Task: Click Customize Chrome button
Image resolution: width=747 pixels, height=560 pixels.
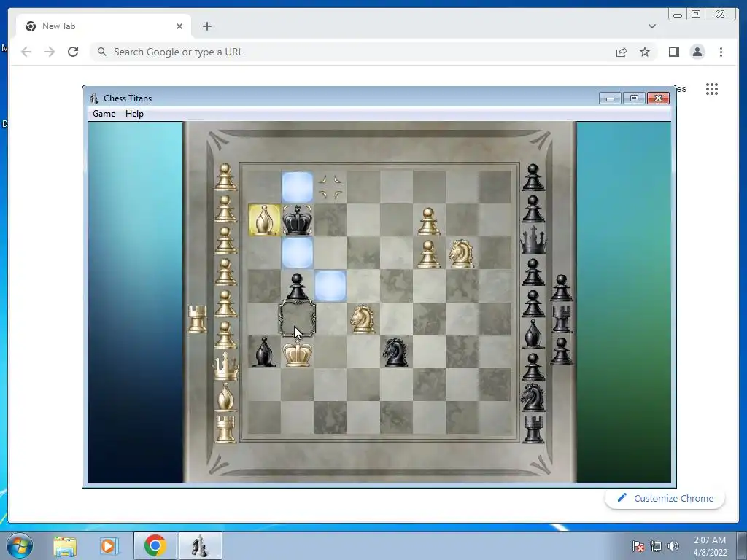Action: pyautogui.click(x=665, y=498)
